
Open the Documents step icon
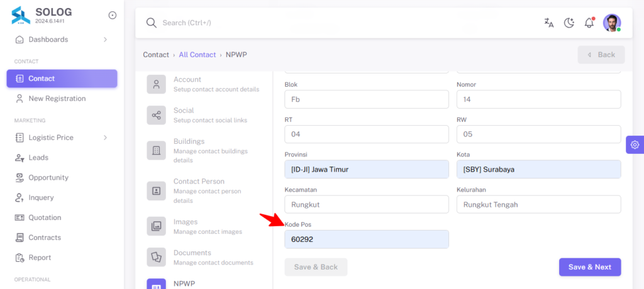click(x=157, y=257)
